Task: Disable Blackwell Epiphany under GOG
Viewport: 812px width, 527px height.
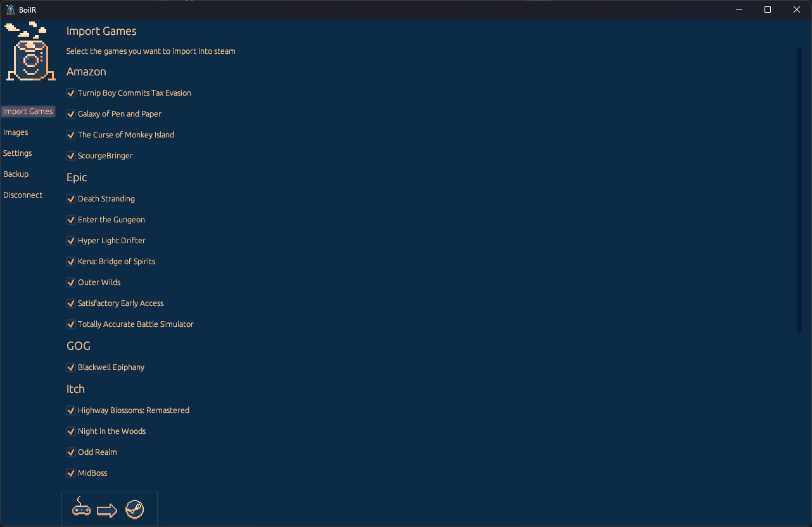Action: pos(70,367)
